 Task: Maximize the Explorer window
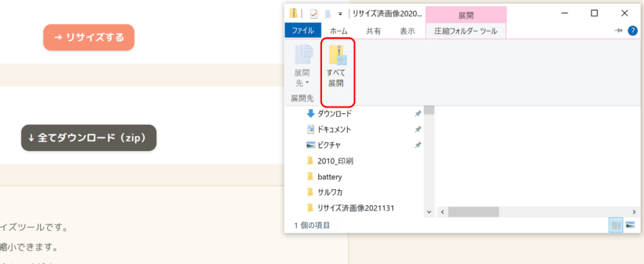coord(594,14)
